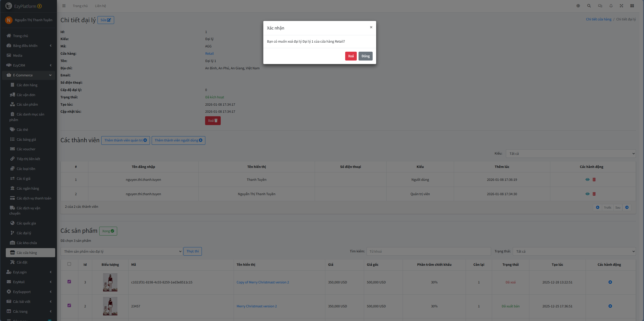Select Các đại lý sidebar item
Image resolution: width=644 pixels, height=321 pixels.
[24, 233]
